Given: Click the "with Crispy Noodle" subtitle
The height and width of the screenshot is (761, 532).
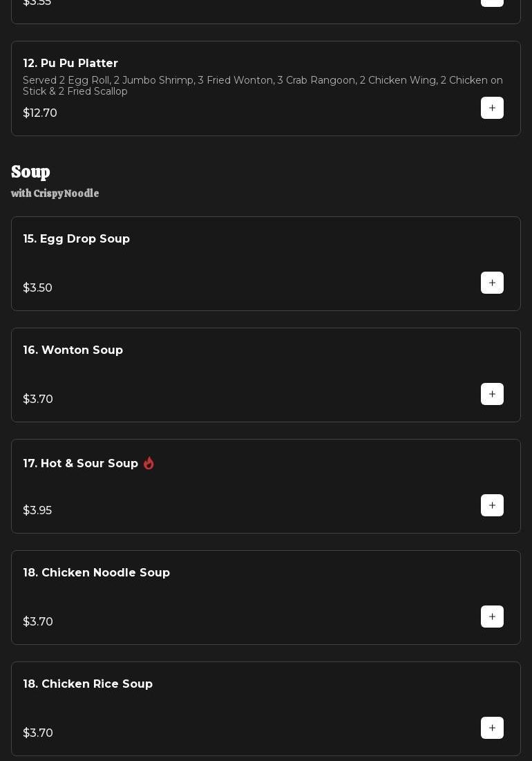Looking at the screenshot, I should point(55,194).
